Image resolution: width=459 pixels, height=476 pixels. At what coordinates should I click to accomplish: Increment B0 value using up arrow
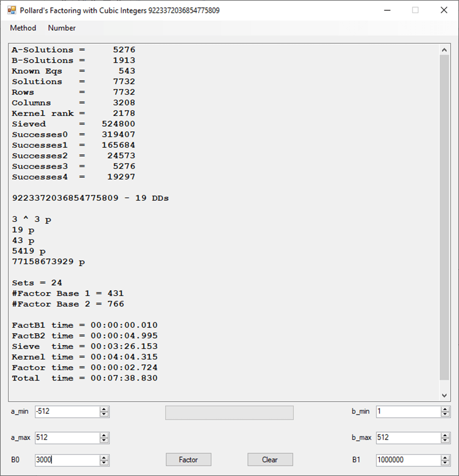[104, 458]
